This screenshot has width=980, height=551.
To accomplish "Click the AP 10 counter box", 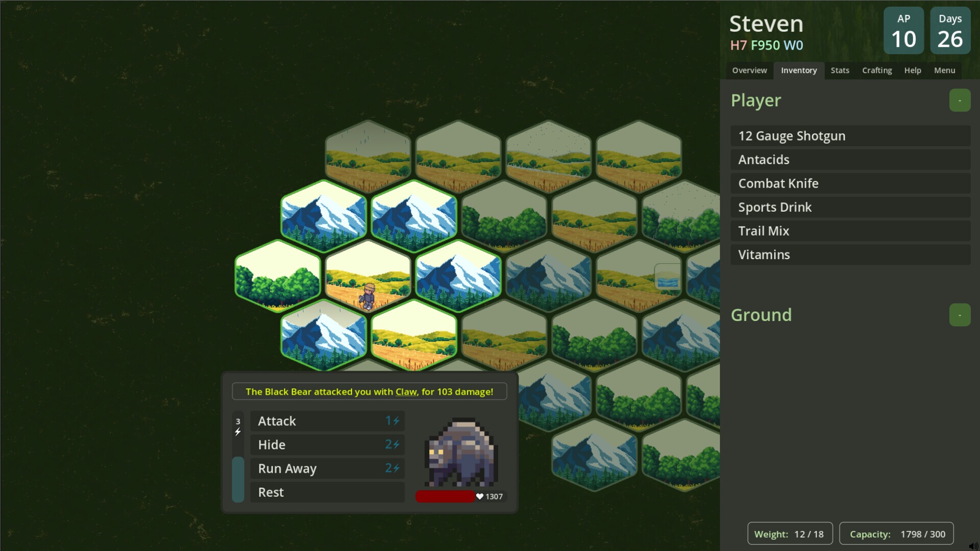I will pyautogui.click(x=903, y=31).
